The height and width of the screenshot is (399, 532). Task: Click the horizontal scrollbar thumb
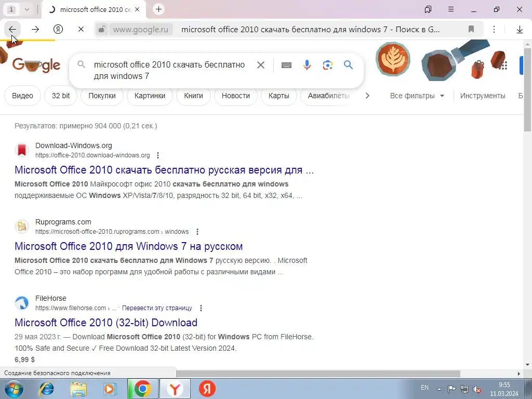318,374
